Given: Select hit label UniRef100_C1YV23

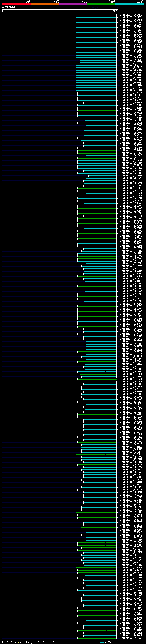Looking at the screenshot, I should tap(131, 93).
